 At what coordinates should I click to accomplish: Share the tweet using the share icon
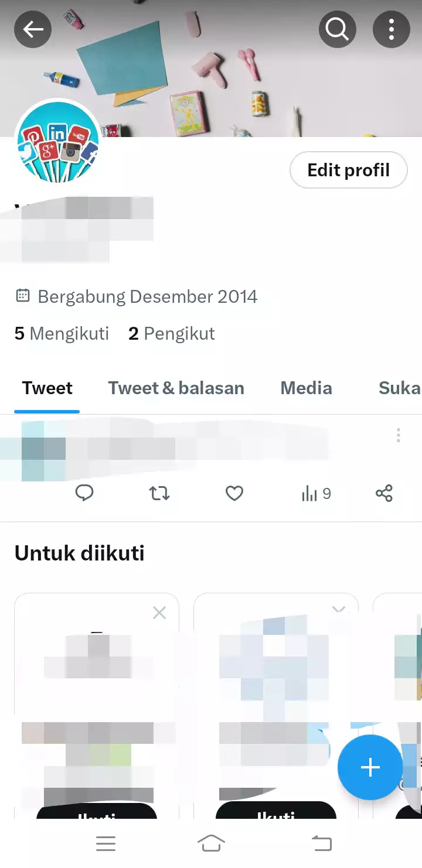(x=384, y=494)
